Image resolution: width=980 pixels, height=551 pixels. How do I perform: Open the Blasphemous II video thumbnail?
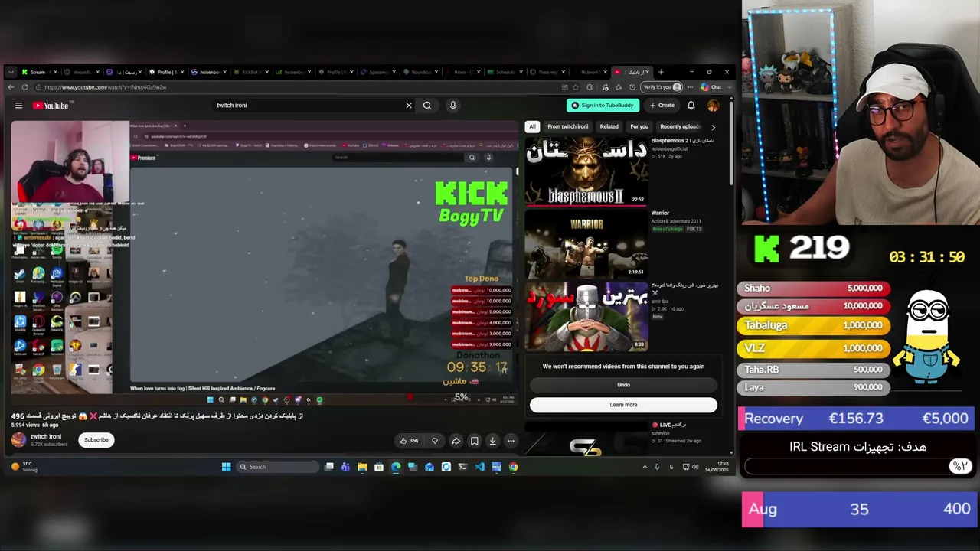[x=586, y=171]
